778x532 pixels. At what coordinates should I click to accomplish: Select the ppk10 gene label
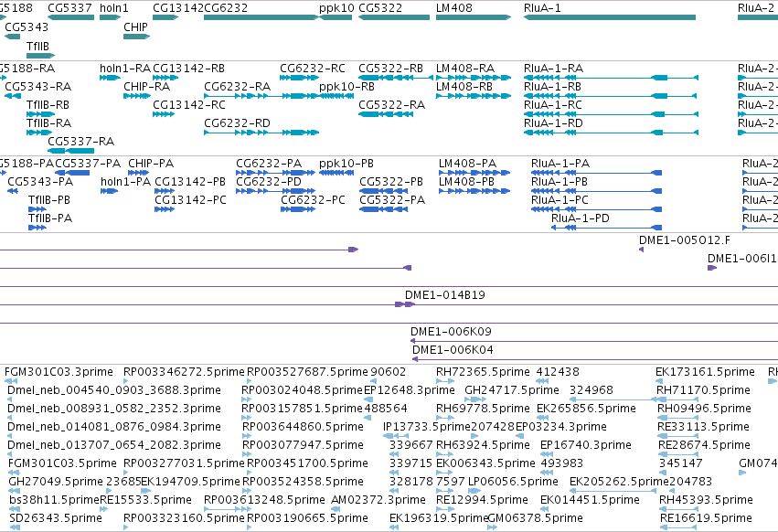[336, 8]
